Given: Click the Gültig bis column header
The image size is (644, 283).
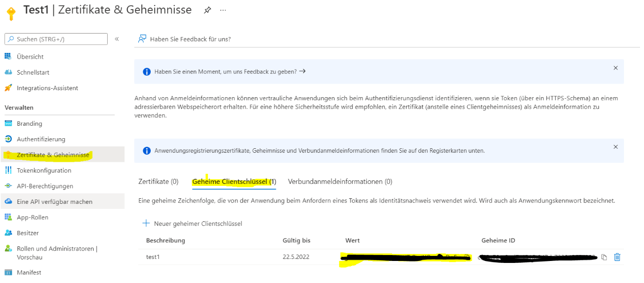Looking at the screenshot, I should pos(296,240).
